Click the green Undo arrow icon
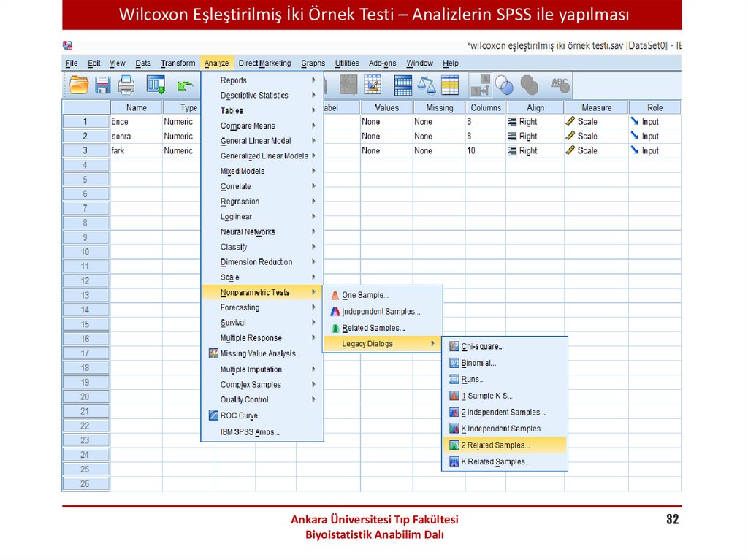 pos(186,86)
